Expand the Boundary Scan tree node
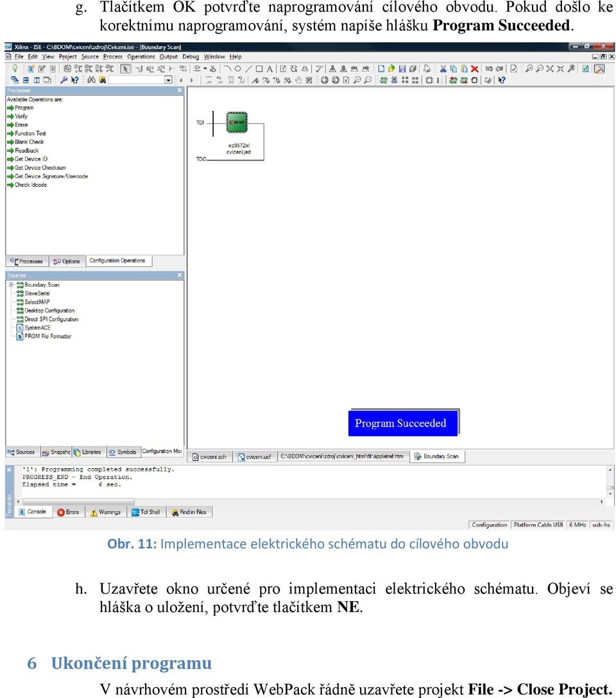 coord(11,284)
